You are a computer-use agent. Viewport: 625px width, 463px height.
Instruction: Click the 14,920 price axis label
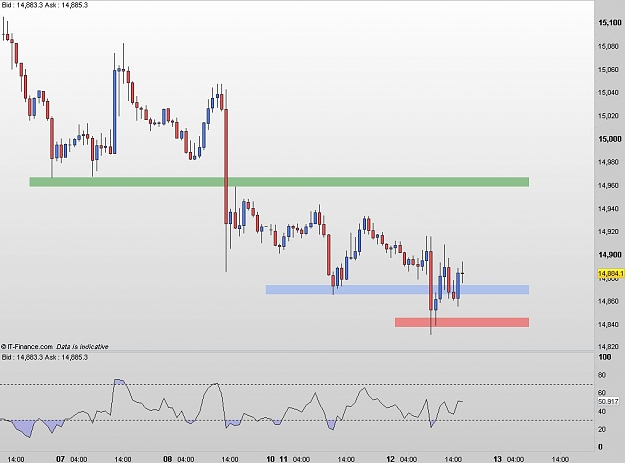[608, 232]
